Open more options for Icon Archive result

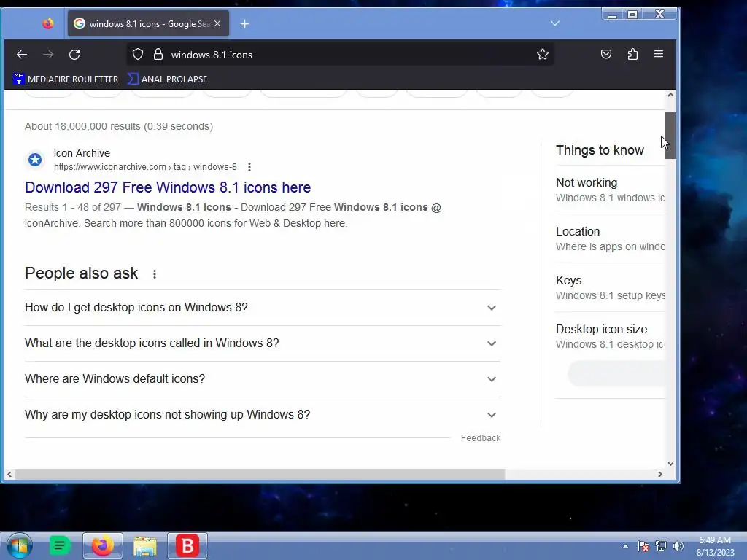pos(249,167)
